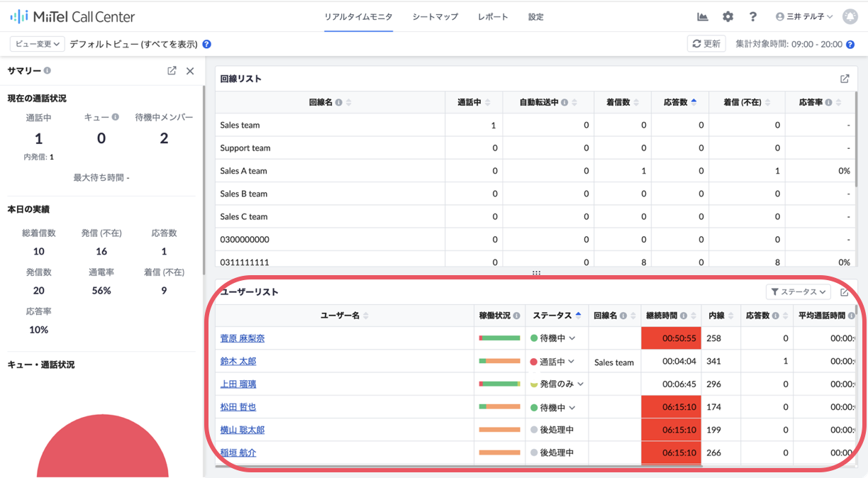The image size is (868, 478).
Task: Open the chart report icon in header
Action: [x=703, y=16]
